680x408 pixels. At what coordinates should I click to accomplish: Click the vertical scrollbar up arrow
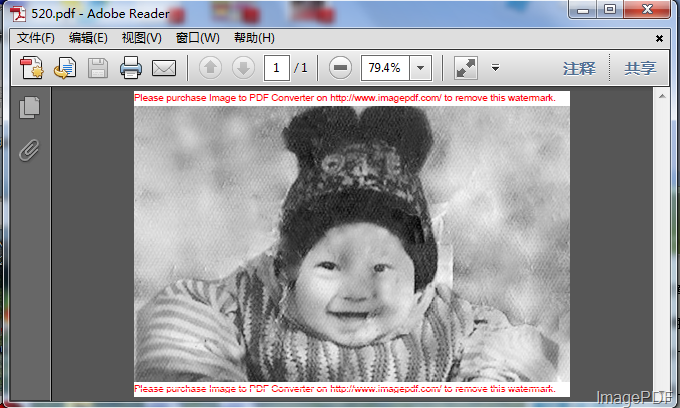pyautogui.click(x=662, y=96)
